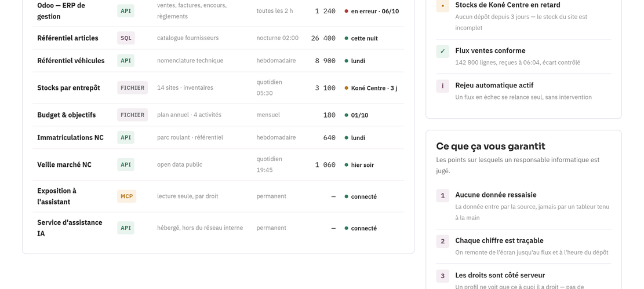Click the 'mensuel' frequency text
644x289 pixels.
click(268, 115)
